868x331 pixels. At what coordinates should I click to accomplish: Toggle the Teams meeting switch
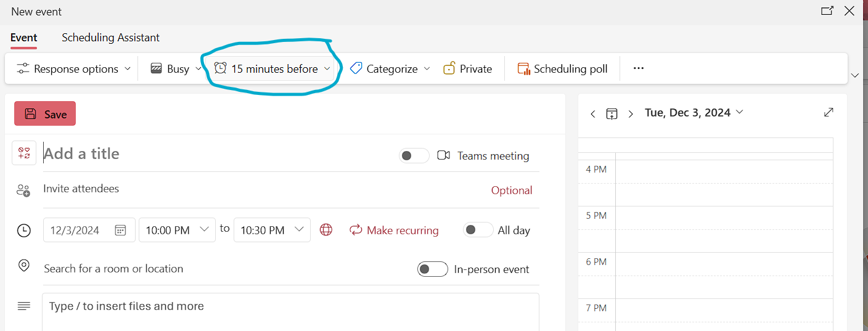414,156
